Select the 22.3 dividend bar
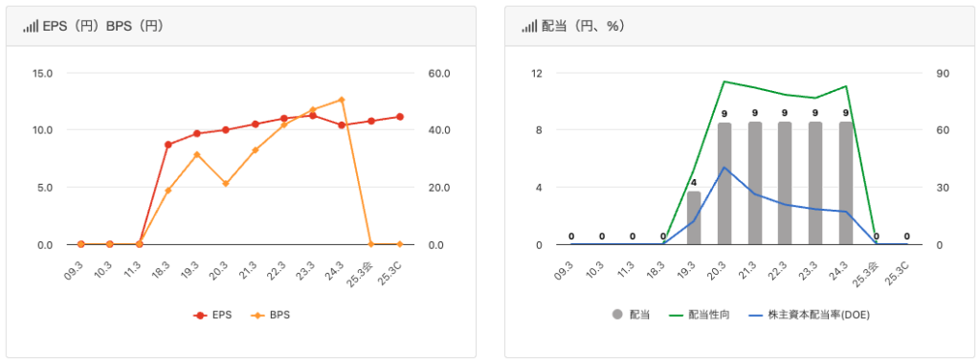This screenshot has width=980, height=362. tap(785, 183)
